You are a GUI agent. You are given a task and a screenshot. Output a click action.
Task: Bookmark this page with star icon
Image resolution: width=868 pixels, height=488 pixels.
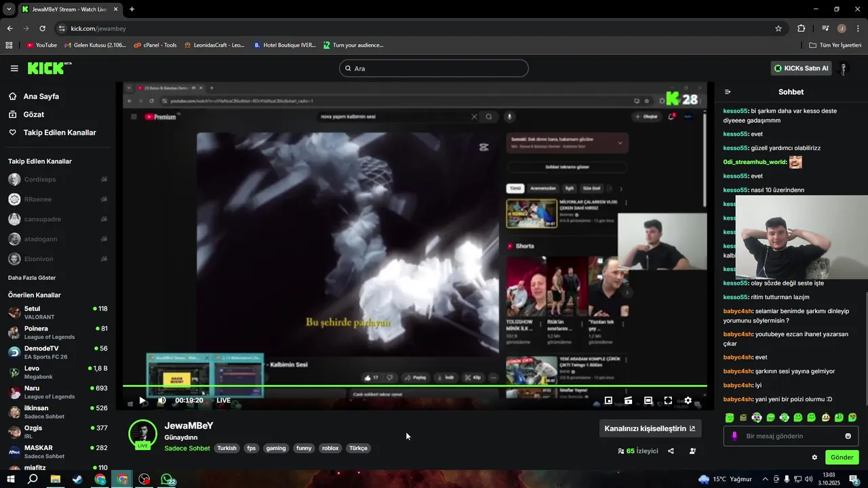pos(778,28)
